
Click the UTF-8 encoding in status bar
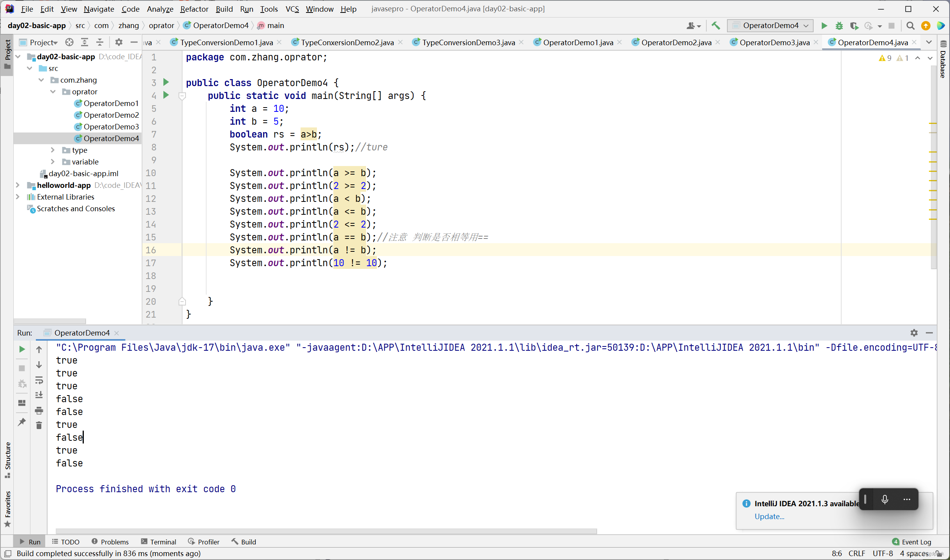(x=883, y=553)
